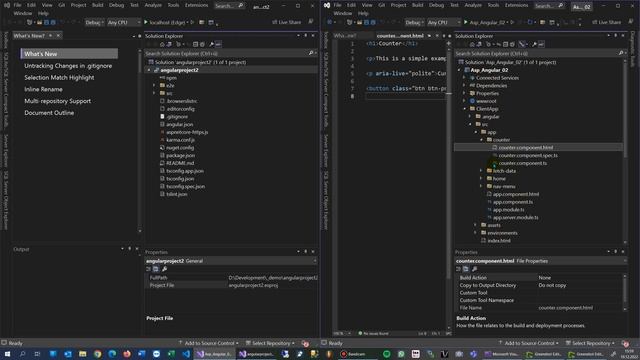This screenshot has height=360, width=640.
Task: Expand Connected Services in right Solution Explorer
Action: point(464,78)
